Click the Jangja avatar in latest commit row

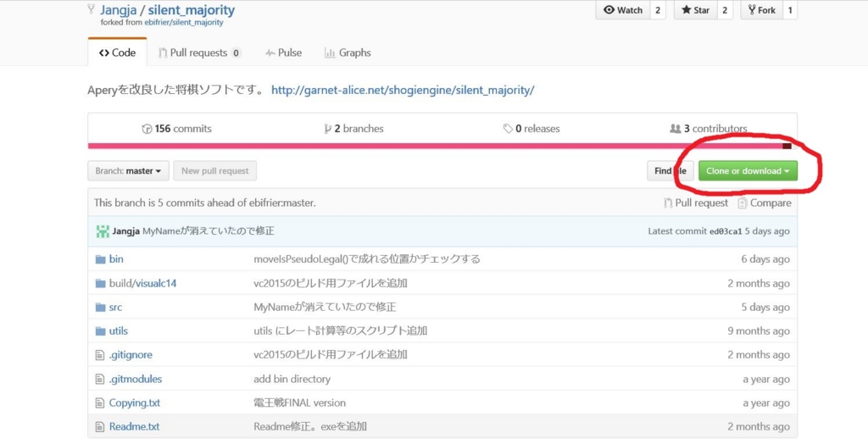[103, 231]
